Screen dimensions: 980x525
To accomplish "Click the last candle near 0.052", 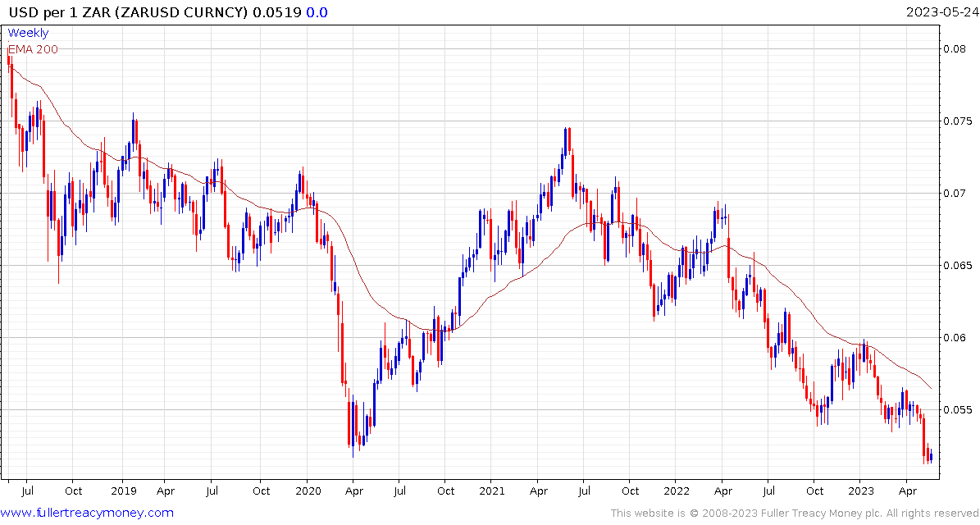I will click(x=932, y=456).
